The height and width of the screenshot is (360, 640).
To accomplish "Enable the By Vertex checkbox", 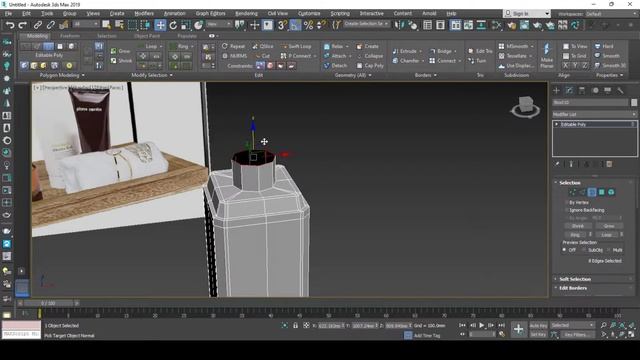I will pos(567,202).
